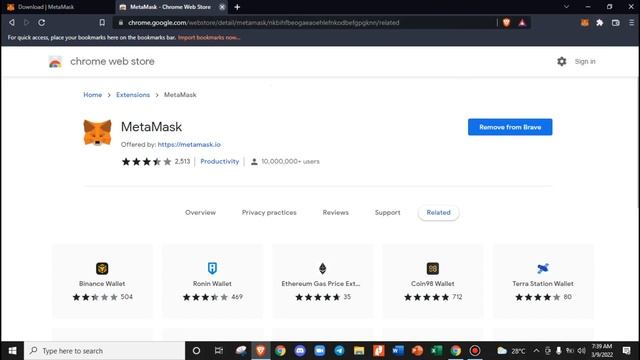640x360 pixels.
Task: Switch to the Overview tab
Action: [200, 212]
